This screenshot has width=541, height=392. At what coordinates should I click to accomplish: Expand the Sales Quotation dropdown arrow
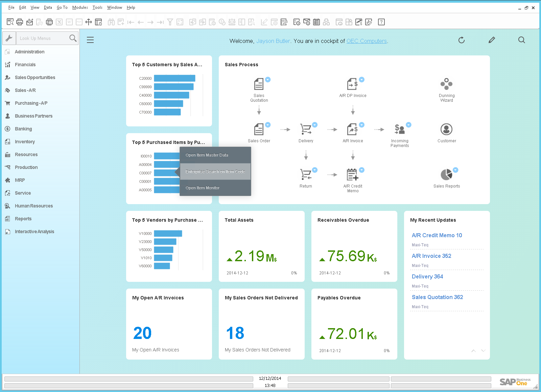coord(268,80)
